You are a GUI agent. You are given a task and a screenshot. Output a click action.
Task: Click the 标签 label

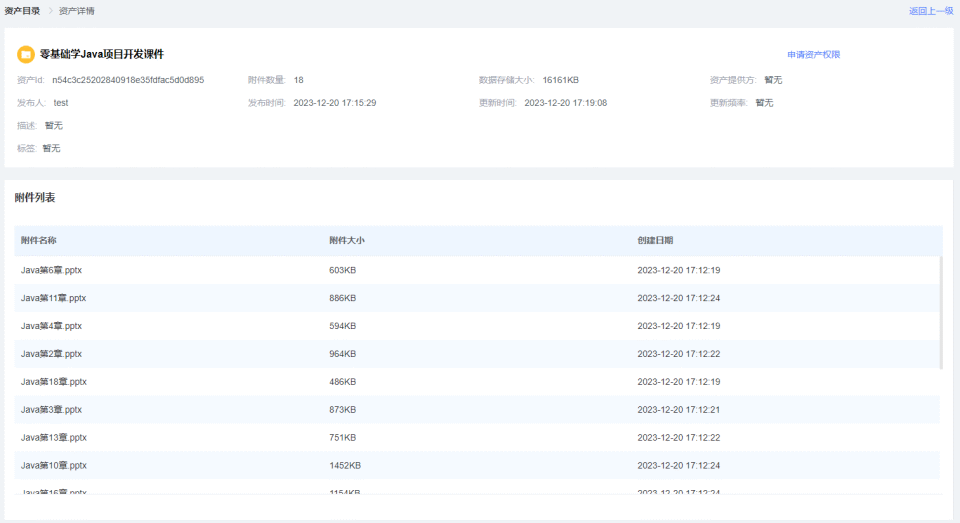(x=26, y=148)
